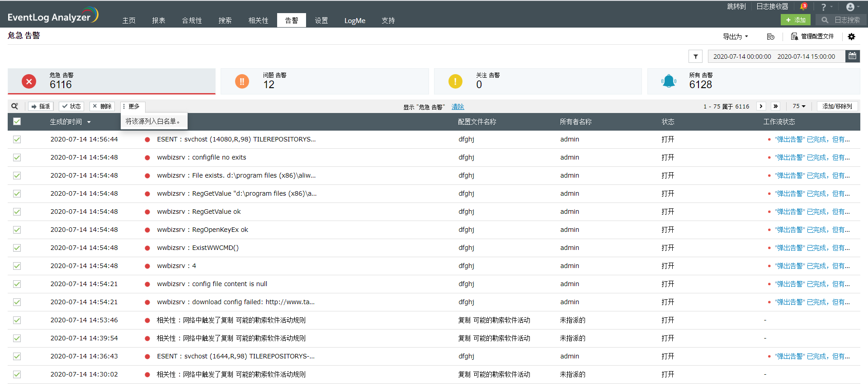
Task: Uncheck the 14:53:46 correlation alert checkbox
Action: point(17,320)
